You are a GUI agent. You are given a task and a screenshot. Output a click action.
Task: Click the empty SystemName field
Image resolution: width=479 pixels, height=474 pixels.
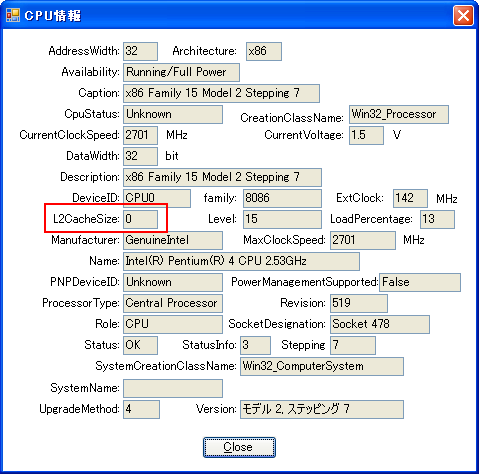tap(173, 388)
